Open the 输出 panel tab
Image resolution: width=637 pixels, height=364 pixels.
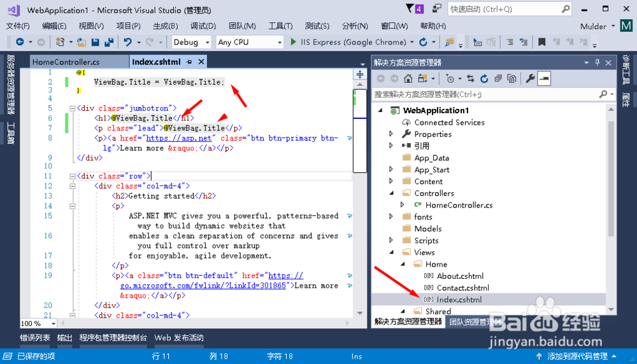coord(64,338)
